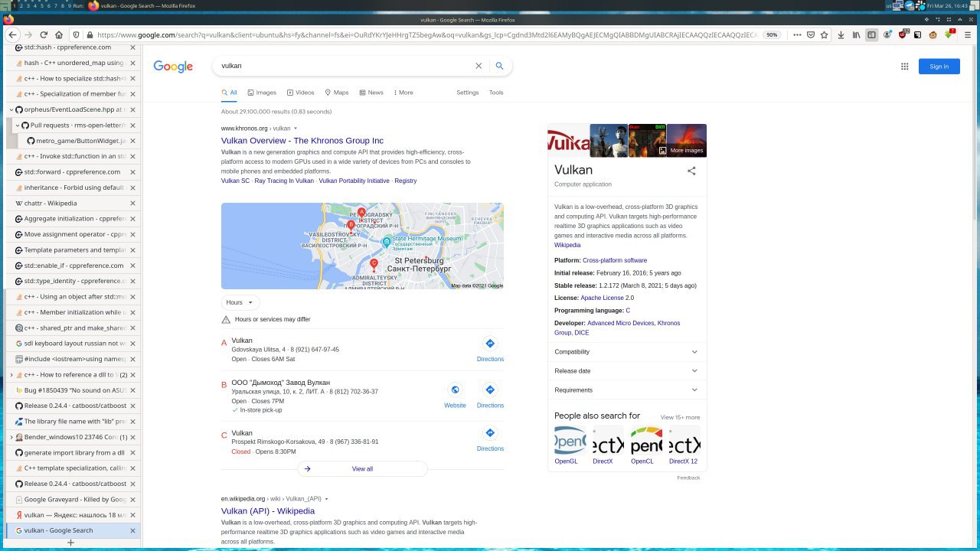Close the 'std::enable_if' tab
Image resolution: width=980 pixels, height=551 pixels.
coord(132,266)
